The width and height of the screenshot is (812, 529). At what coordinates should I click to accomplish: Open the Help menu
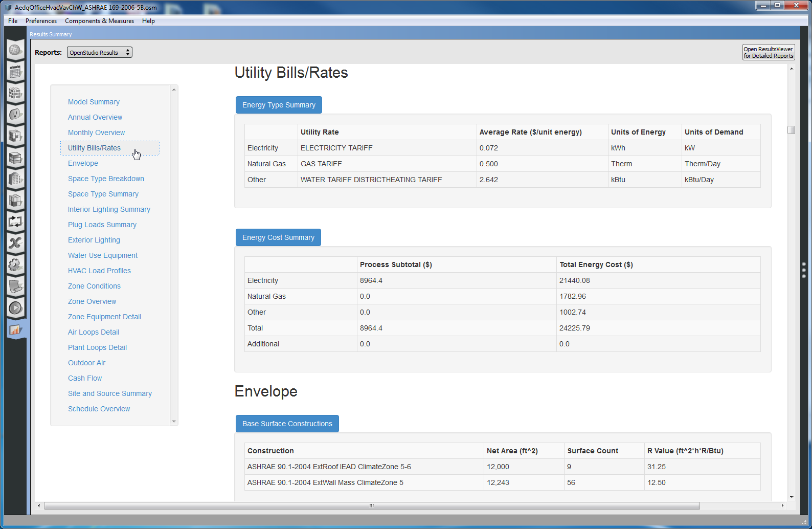[x=148, y=21]
